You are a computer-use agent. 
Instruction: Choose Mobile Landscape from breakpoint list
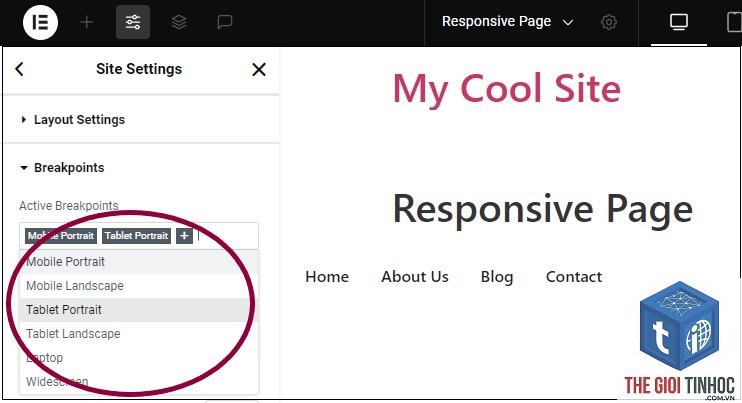click(139, 286)
